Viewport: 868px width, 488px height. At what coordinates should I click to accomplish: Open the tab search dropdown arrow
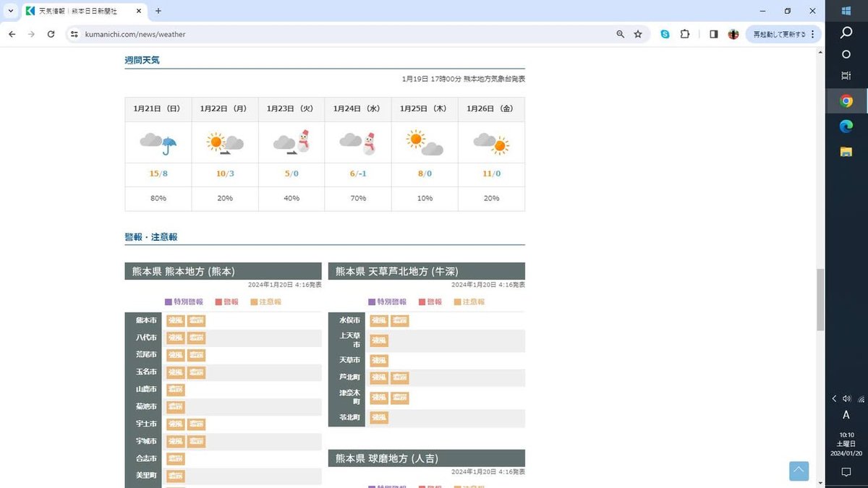point(10,11)
